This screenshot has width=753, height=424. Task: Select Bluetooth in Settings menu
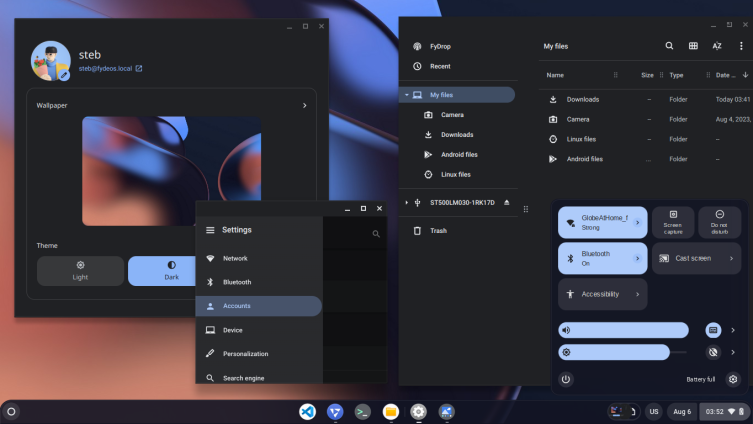[x=258, y=282]
